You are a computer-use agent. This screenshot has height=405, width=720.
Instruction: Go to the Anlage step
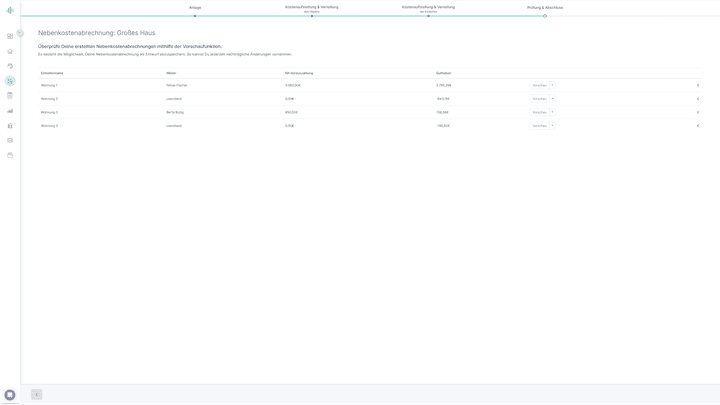tap(195, 7)
